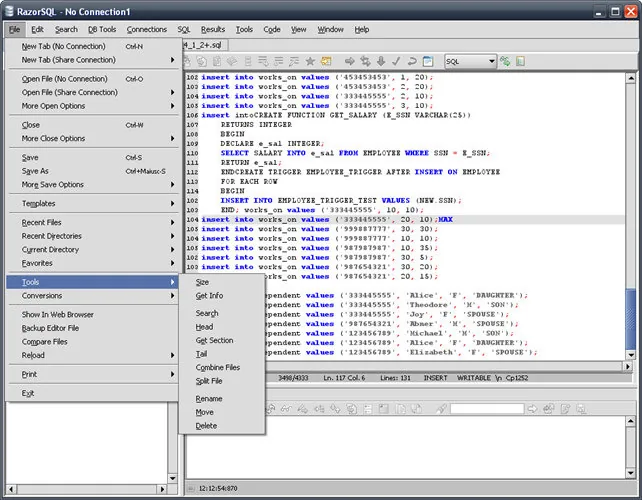Click the paintbrush icon beside results search box
Image resolution: width=642 pixels, height=500 pixels.
click(441, 408)
